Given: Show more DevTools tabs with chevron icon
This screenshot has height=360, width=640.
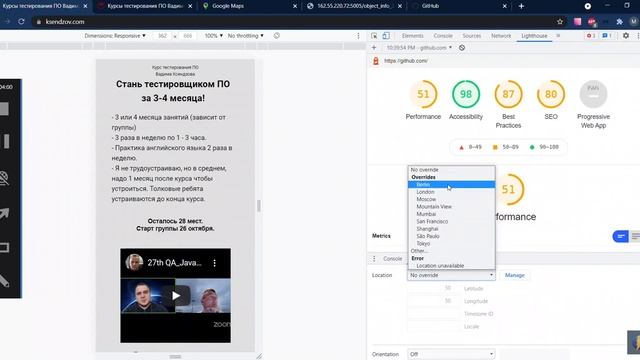Looking at the screenshot, I should click(x=558, y=36).
